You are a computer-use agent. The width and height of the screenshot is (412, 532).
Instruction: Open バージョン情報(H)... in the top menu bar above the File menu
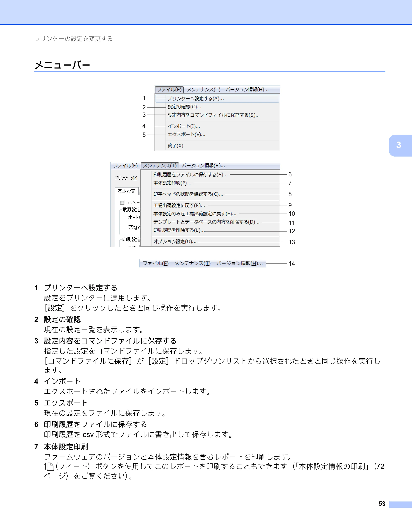coord(247,90)
